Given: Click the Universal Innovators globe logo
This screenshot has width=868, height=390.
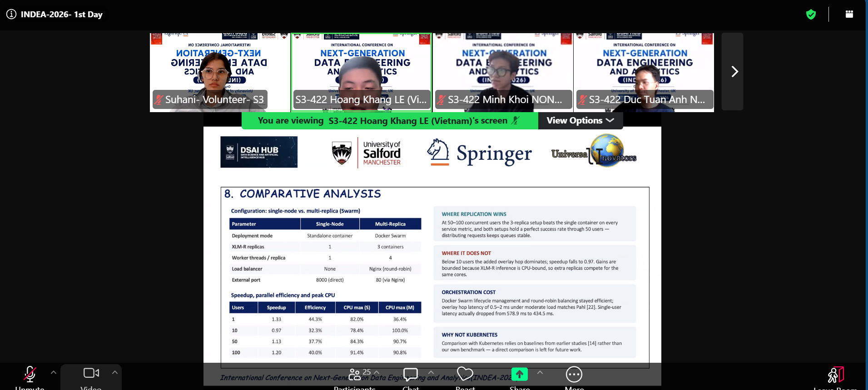Looking at the screenshot, I should click(x=594, y=151).
